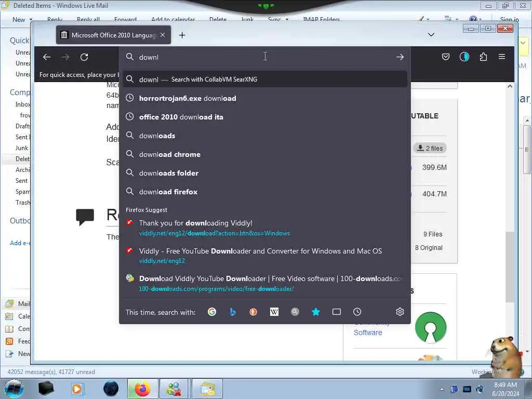This screenshot has height=399, width=532.
Task: Reload the page with the refresh icon
Action: coord(84,57)
